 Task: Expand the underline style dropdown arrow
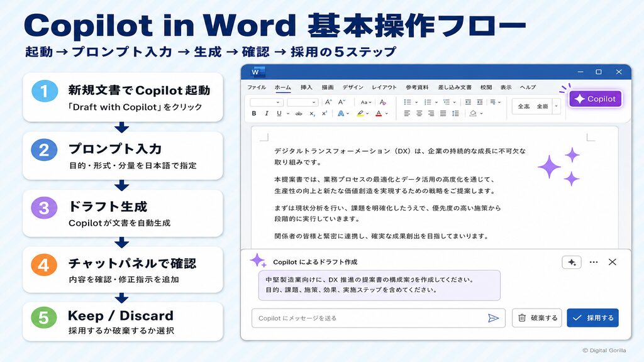pos(288,114)
